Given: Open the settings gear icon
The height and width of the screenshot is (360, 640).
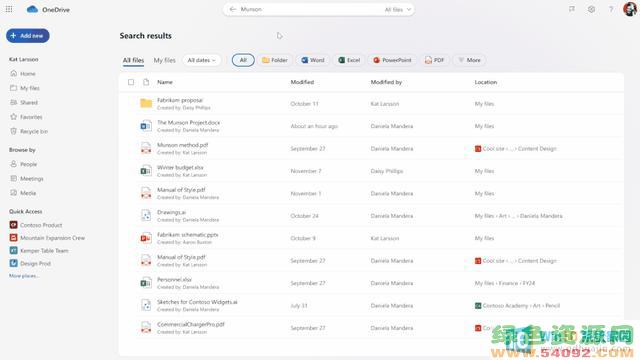Looking at the screenshot, I should pyautogui.click(x=591, y=9).
